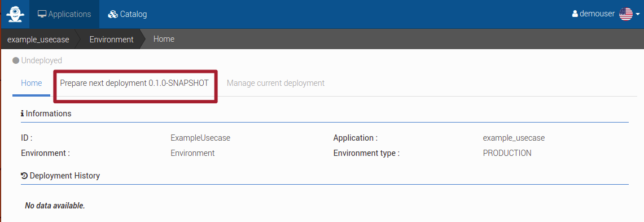Go to Environment breadcrumb
Screen dimensions: 644x222
pos(111,40)
